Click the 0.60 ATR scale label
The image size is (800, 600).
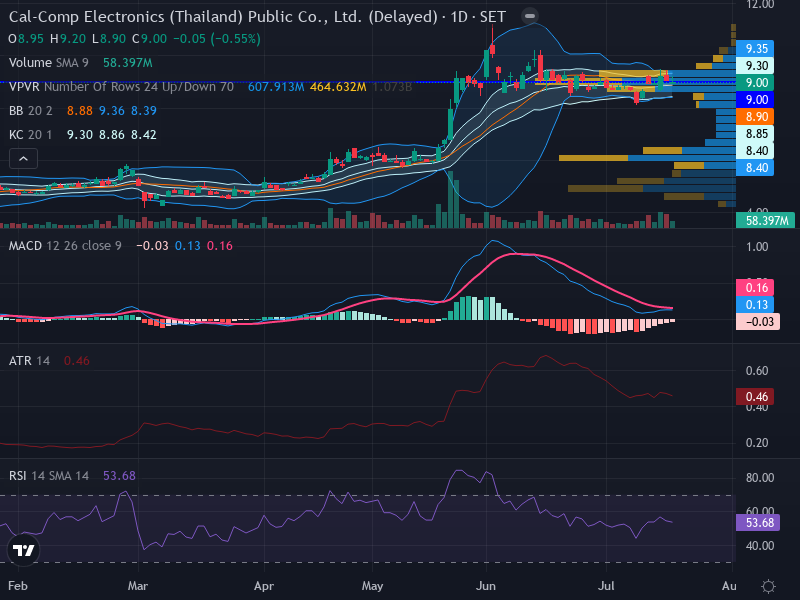tap(757, 371)
